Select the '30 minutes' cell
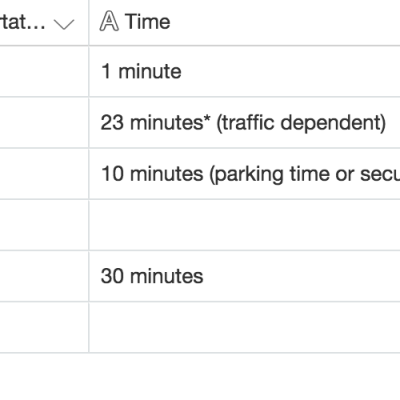The height and width of the screenshot is (400, 400). 245,276
